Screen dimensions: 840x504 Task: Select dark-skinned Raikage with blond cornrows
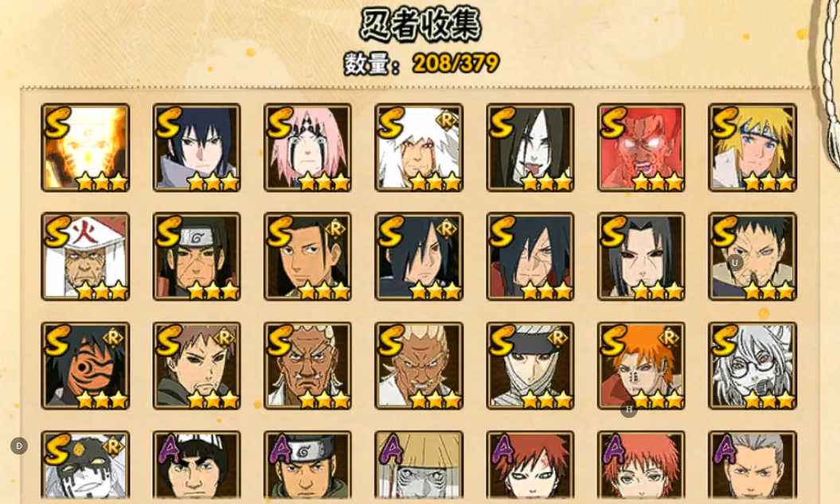point(307,365)
